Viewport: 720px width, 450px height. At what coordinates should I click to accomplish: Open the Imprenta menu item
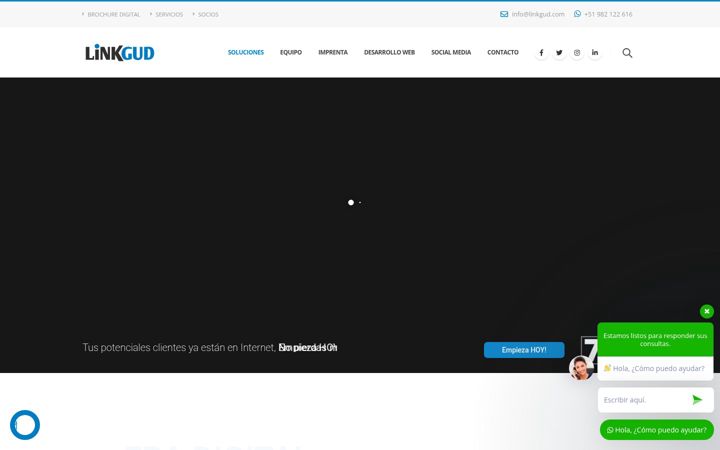pyautogui.click(x=333, y=52)
